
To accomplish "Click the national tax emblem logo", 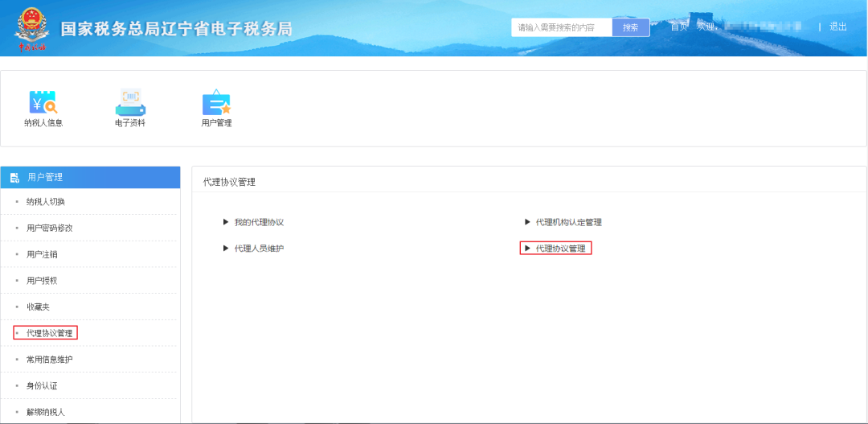I will pyautogui.click(x=31, y=28).
